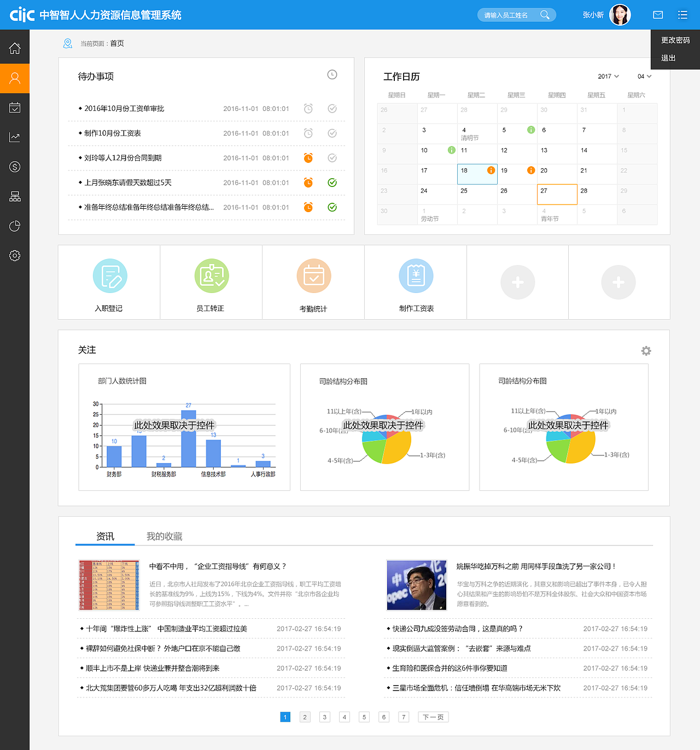The height and width of the screenshot is (750, 700).
Task: Open the mail envelope icon in top bar
Action: [x=658, y=15]
